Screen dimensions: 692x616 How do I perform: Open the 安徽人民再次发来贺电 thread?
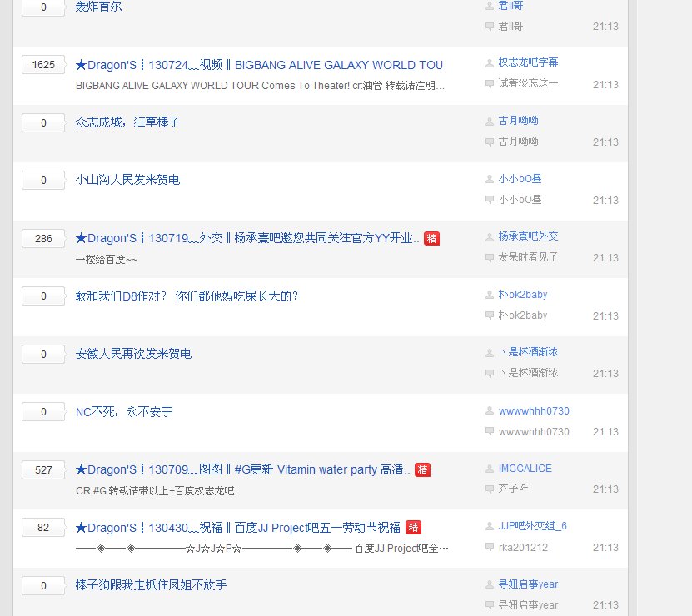pyautogui.click(x=133, y=354)
